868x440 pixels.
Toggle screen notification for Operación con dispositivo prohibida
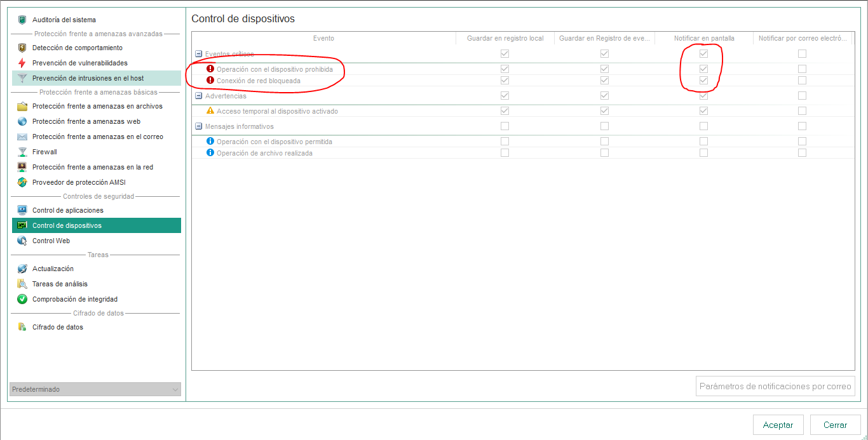(x=703, y=69)
